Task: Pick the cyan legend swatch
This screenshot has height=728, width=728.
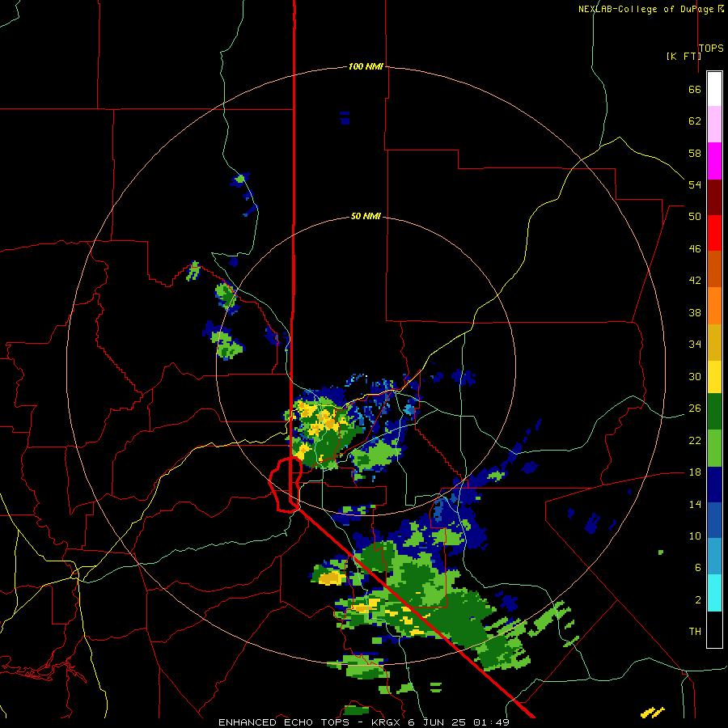Action: [714, 593]
